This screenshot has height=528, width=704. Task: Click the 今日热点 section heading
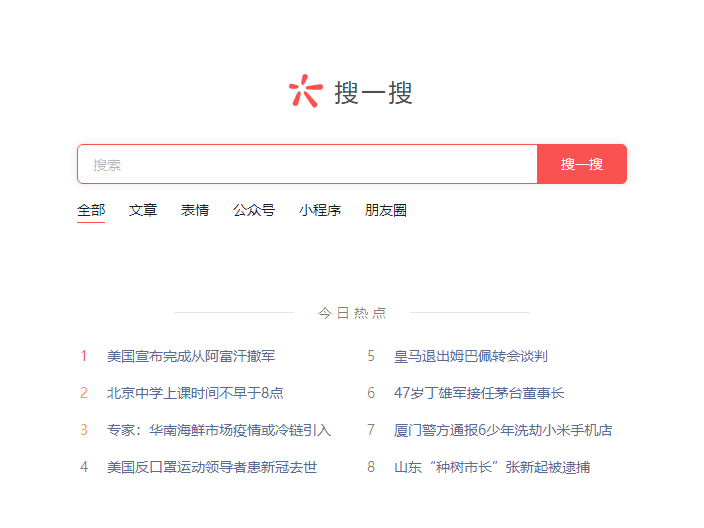352,312
